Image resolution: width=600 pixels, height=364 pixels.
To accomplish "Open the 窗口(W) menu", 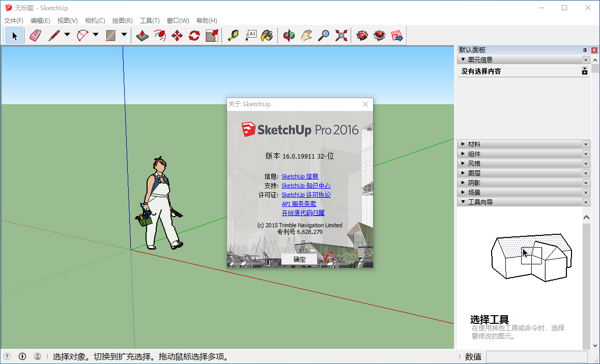I will (x=178, y=21).
